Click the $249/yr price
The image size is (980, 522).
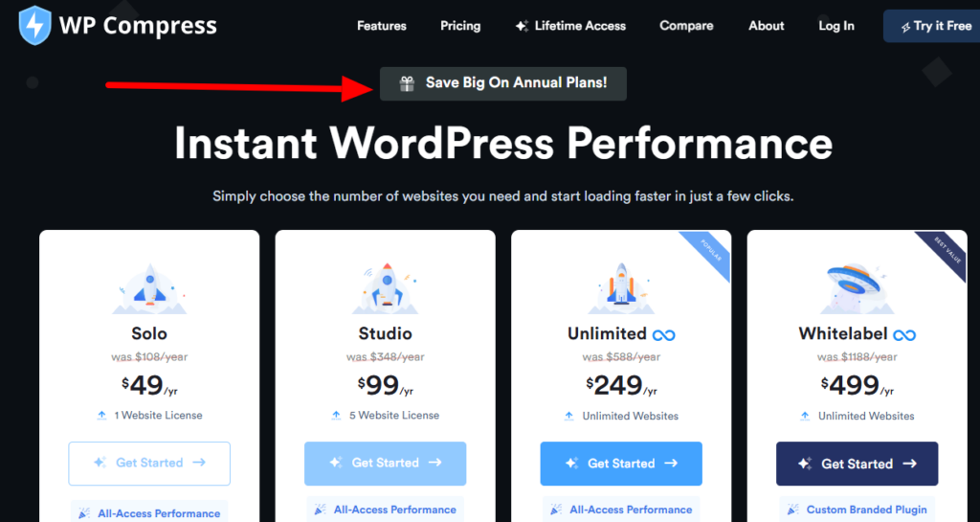click(x=621, y=385)
